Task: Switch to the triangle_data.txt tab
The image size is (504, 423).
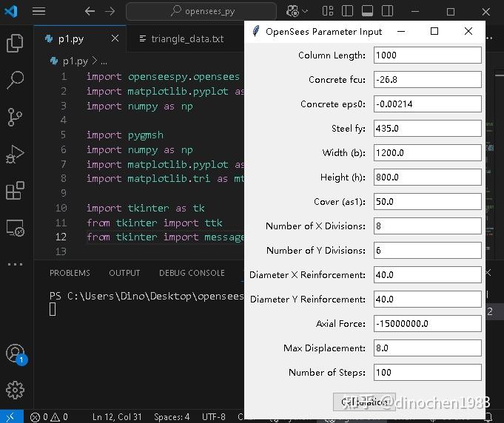Action: 187,39
